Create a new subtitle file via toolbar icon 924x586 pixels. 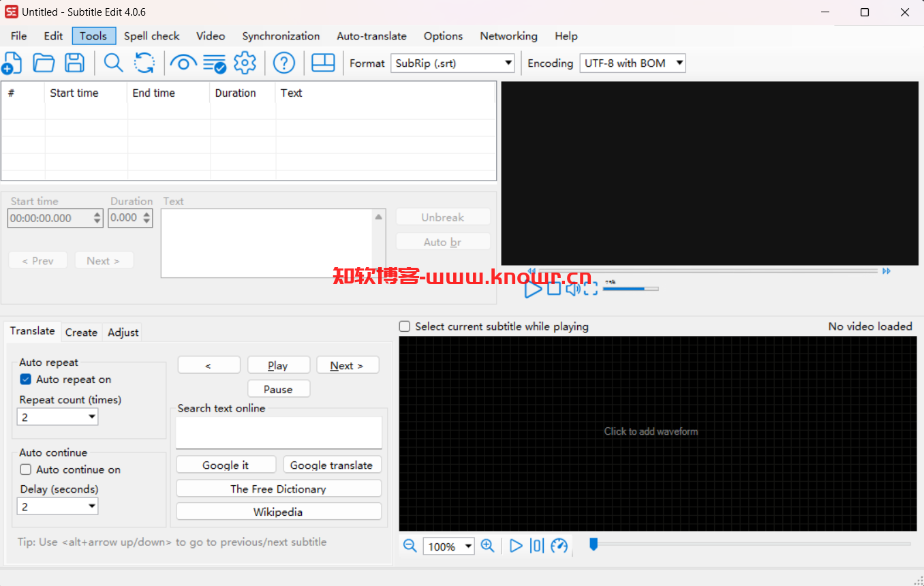click(12, 63)
